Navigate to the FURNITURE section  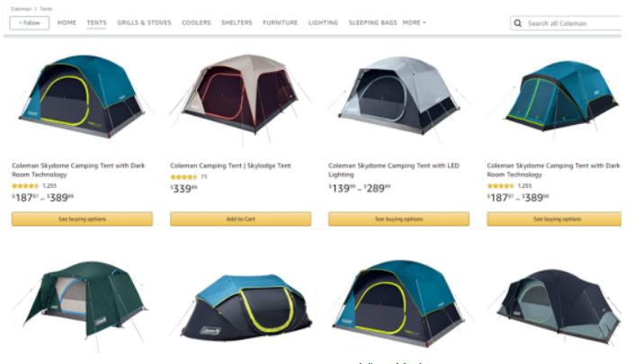pos(281,22)
